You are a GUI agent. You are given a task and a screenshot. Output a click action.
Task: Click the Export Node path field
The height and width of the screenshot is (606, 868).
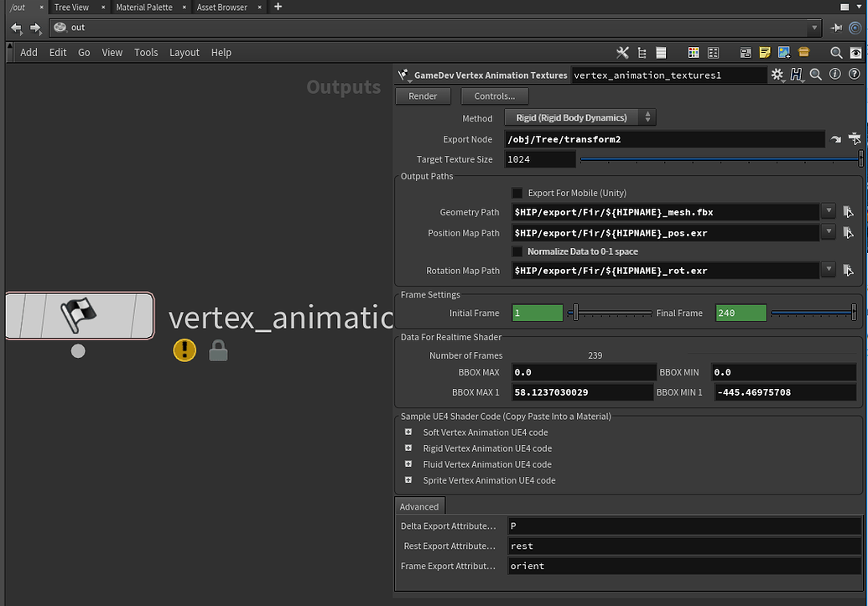point(665,139)
